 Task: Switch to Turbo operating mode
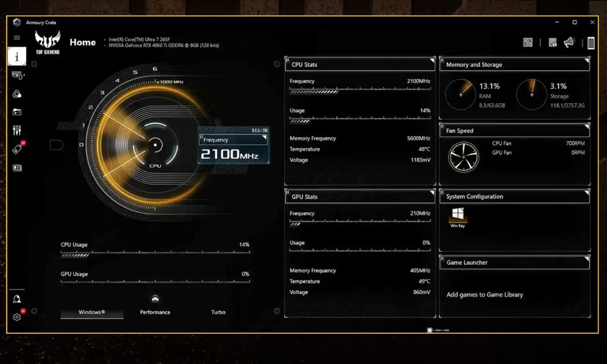[219, 312]
